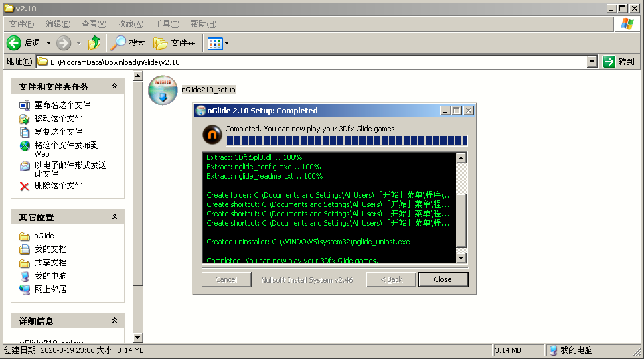Click the nGlide210_setup file name
The image size is (644, 359).
pos(208,90)
